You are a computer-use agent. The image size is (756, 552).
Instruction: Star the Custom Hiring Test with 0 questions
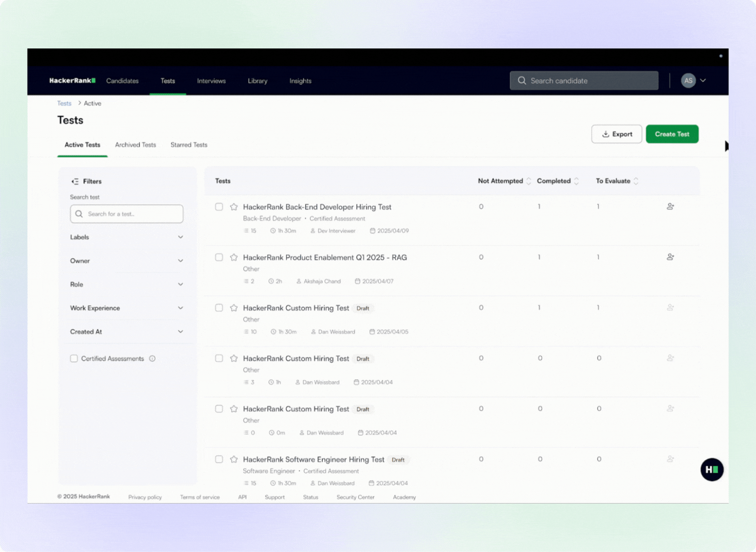tap(234, 409)
